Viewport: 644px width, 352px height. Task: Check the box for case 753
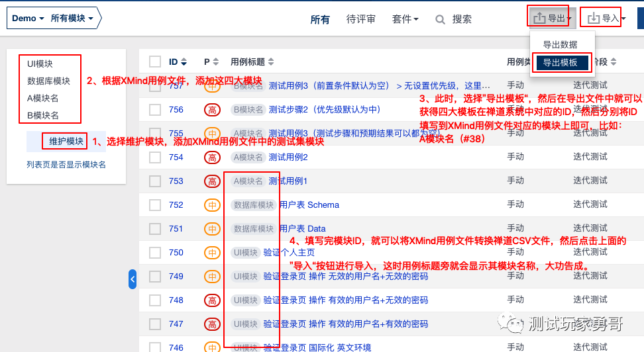coord(155,181)
